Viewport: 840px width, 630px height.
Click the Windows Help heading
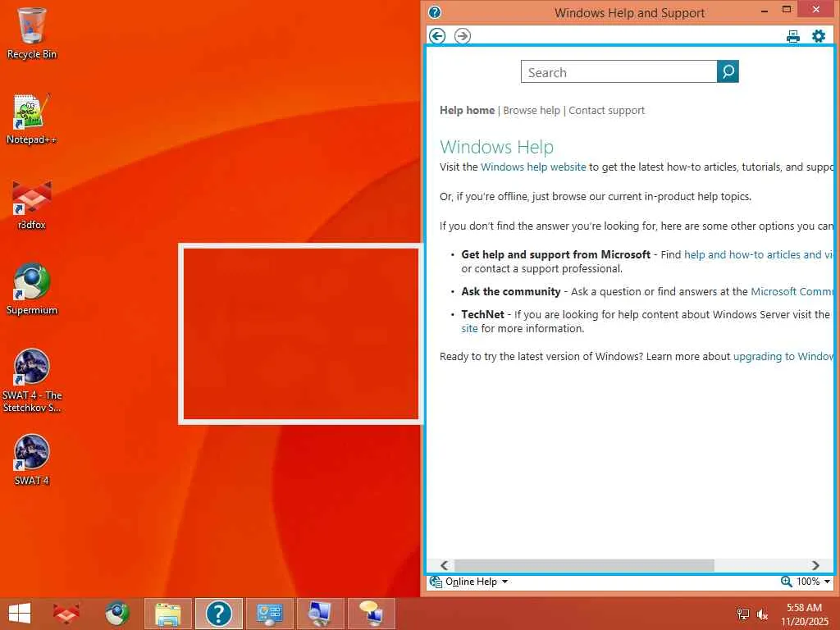(496, 147)
